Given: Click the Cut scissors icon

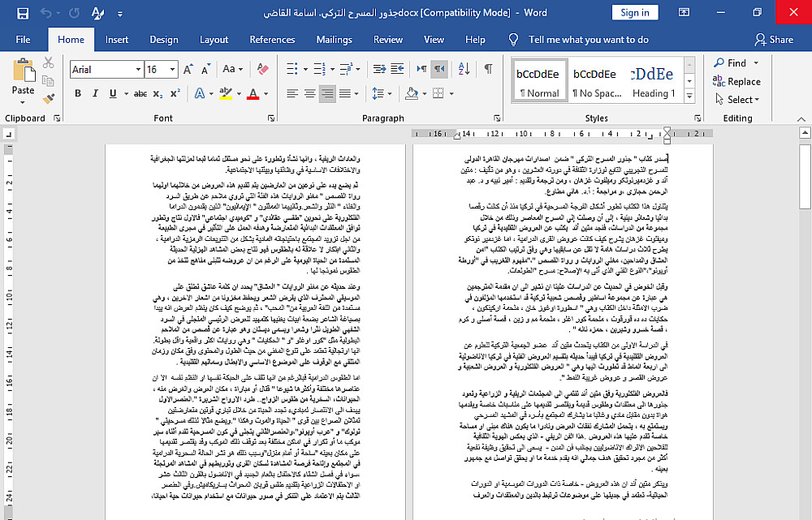Looking at the screenshot, I should pyautogui.click(x=48, y=62).
